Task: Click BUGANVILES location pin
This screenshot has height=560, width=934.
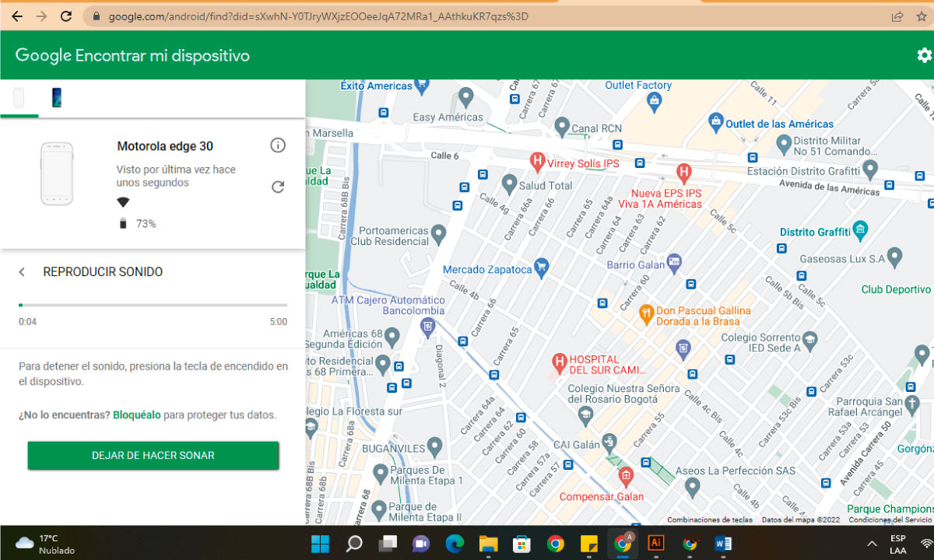Action: pyautogui.click(x=435, y=447)
